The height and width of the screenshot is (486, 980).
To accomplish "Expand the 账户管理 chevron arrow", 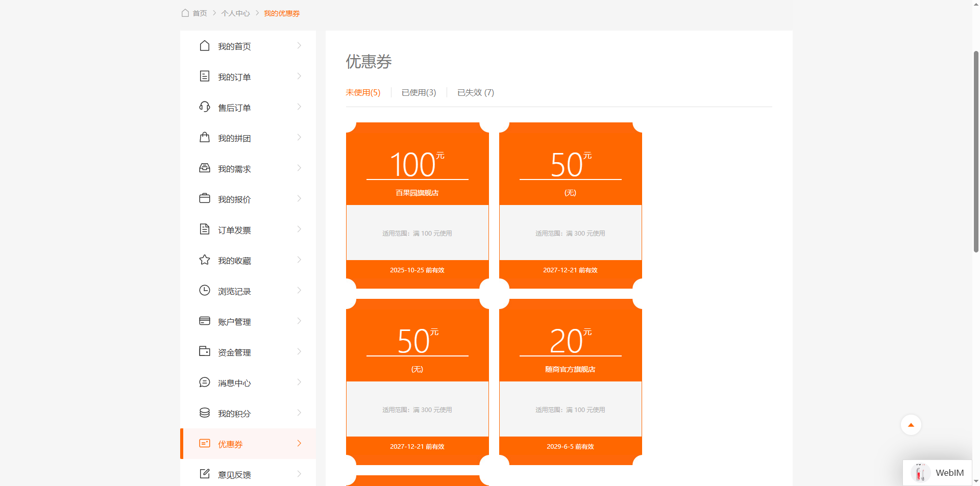I will pyautogui.click(x=299, y=321).
